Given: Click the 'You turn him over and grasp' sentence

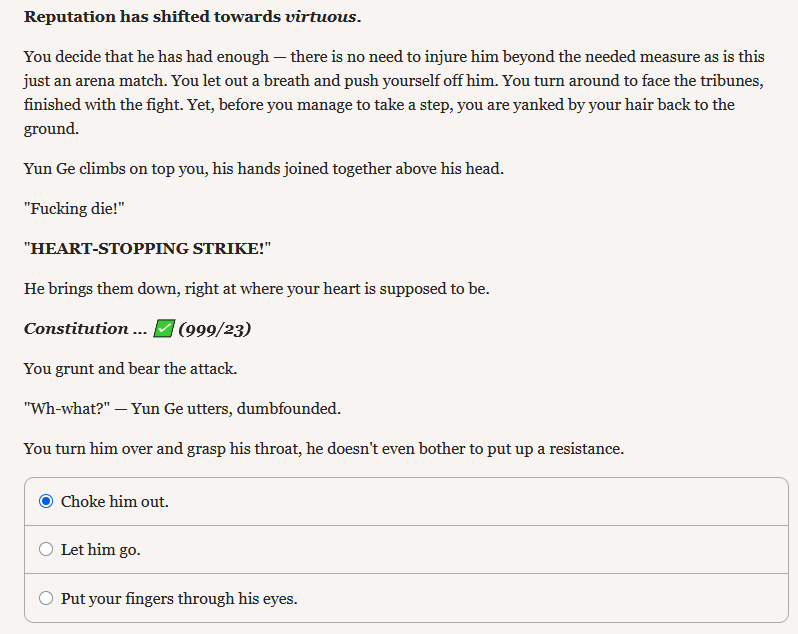Looking at the screenshot, I should tap(324, 448).
